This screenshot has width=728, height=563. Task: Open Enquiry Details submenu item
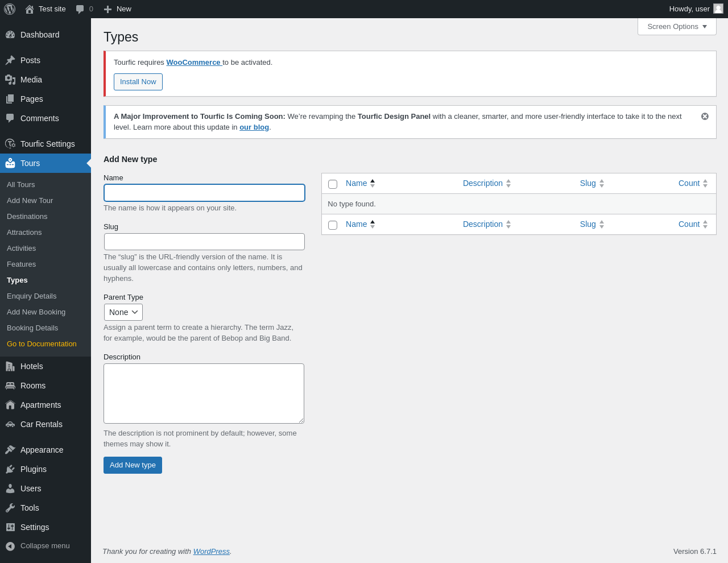point(32,296)
